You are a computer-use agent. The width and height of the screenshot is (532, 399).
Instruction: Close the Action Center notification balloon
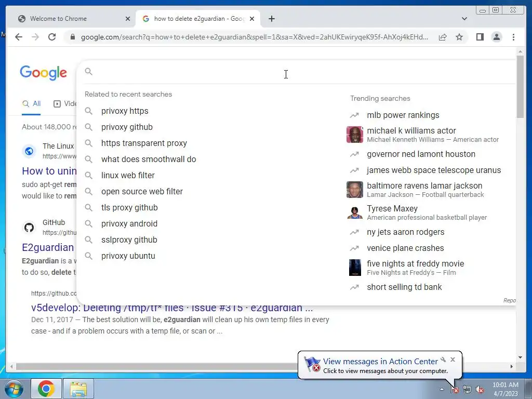[453, 360]
